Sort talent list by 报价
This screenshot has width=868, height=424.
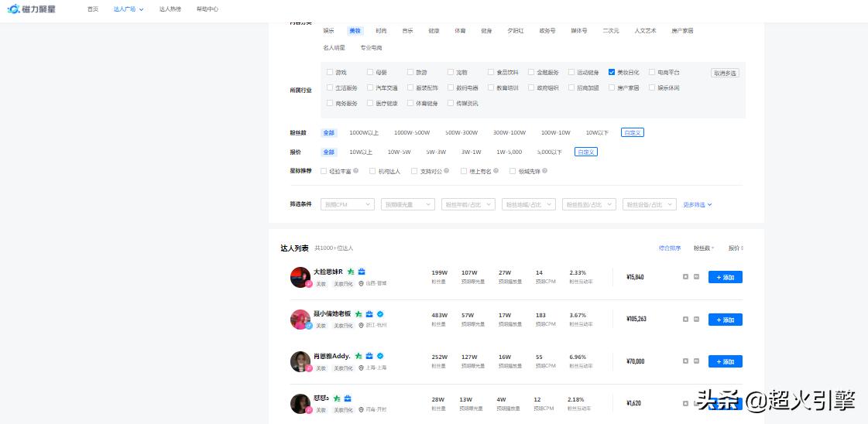[736, 248]
